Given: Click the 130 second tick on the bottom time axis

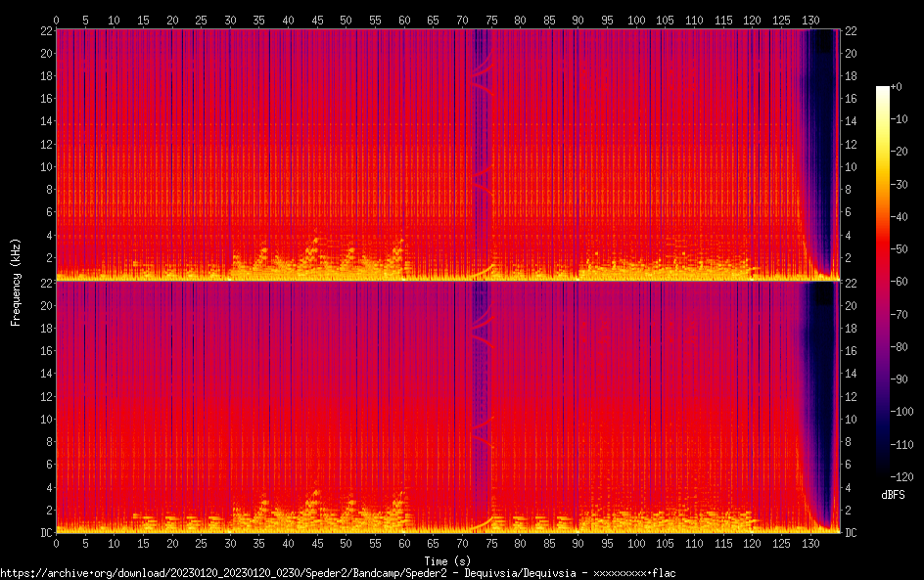Looking at the screenshot, I should [809, 542].
